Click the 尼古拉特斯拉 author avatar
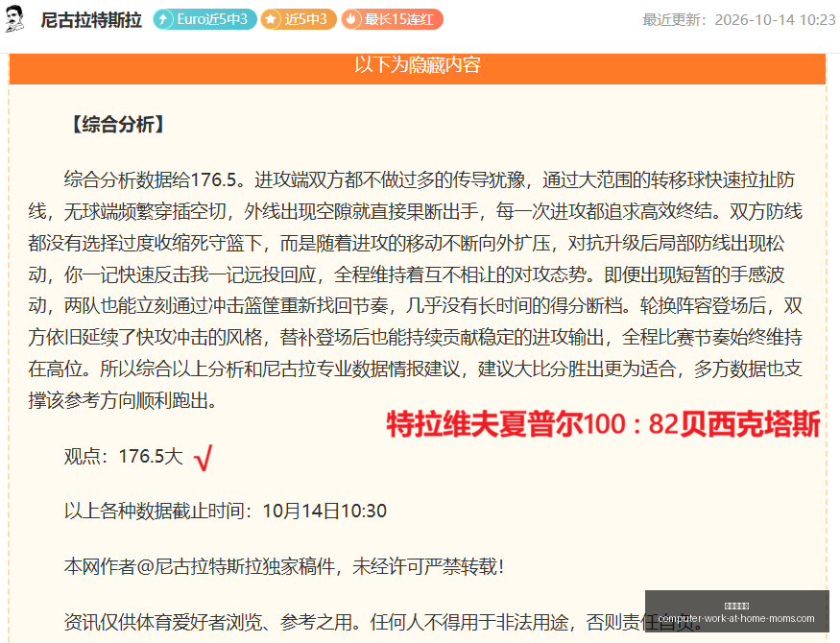840x643 pixels. pyautogui.click(x=15, y=19)
